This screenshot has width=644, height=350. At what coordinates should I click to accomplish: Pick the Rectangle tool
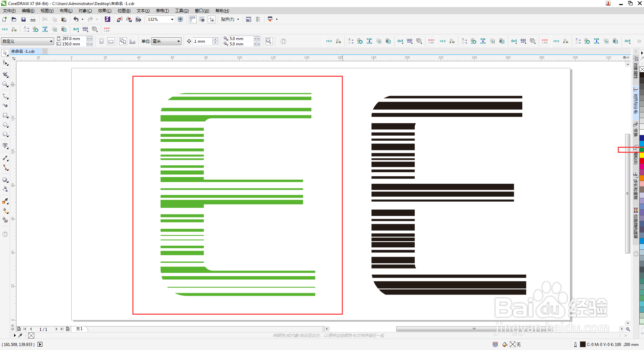[x=5, y=115]
